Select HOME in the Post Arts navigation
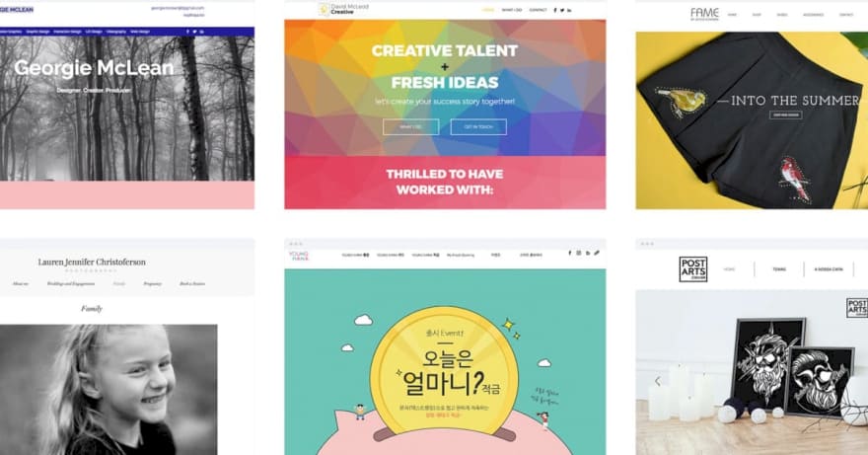Image resolution: width=868 pixels, height=455 pixels. point(729,269)
